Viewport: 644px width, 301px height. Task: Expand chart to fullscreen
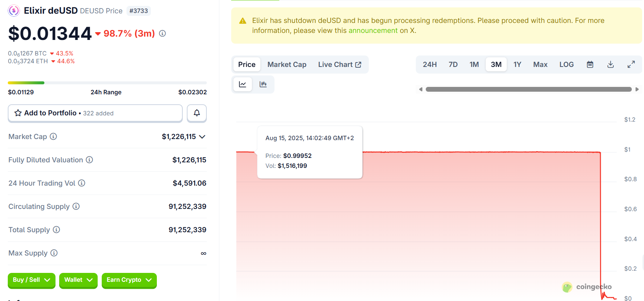coord(631,64)
